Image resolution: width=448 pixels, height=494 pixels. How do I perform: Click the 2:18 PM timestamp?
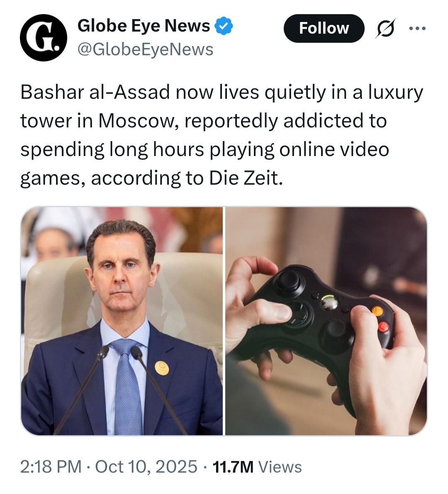51,467
